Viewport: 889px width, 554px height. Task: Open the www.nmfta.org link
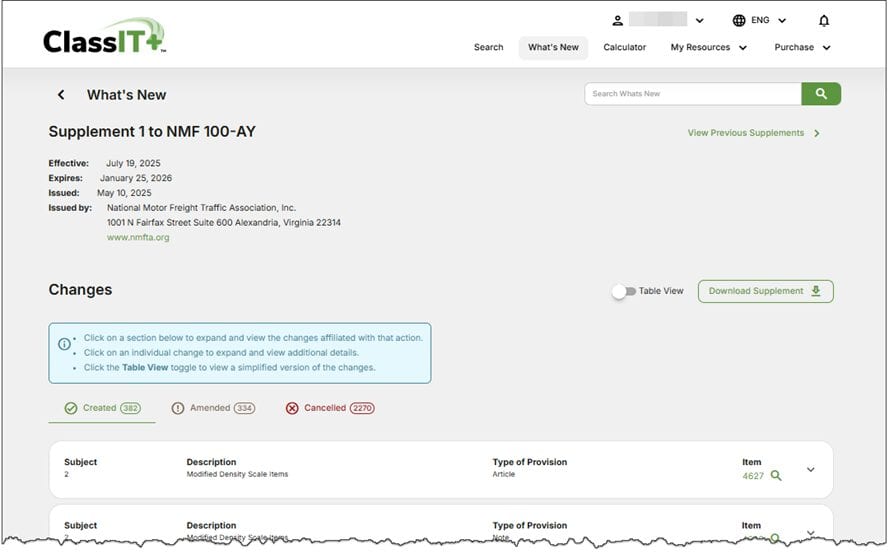[138, 238]
